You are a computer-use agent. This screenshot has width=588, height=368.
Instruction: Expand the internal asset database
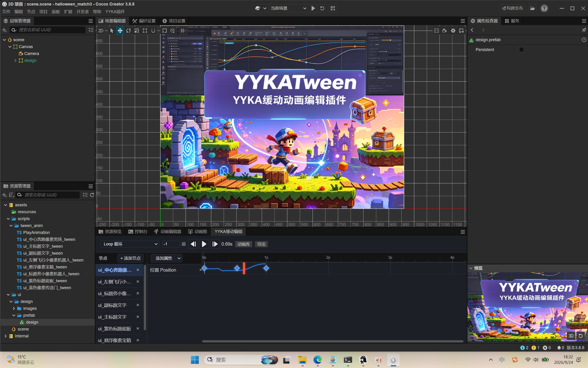point(6,336)
